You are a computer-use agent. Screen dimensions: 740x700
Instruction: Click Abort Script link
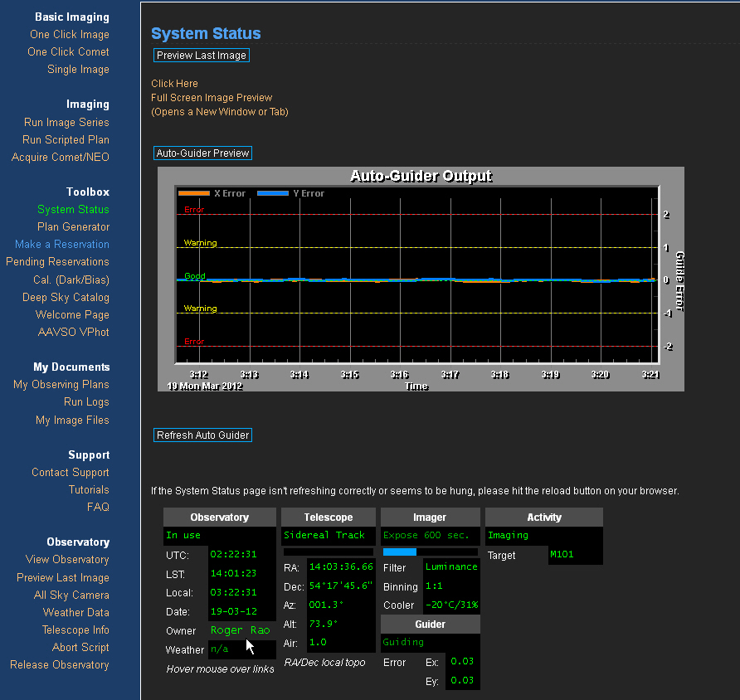click(80, 647)
